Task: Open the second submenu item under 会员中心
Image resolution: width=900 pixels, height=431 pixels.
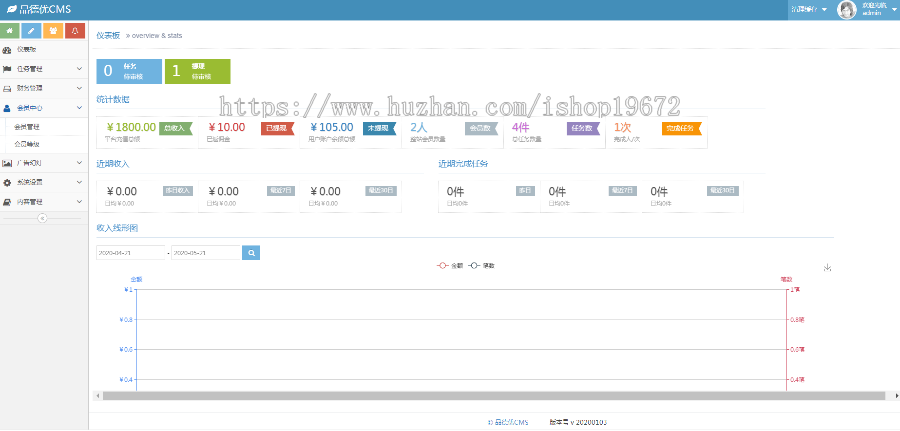Action: [x=44, y=145]
